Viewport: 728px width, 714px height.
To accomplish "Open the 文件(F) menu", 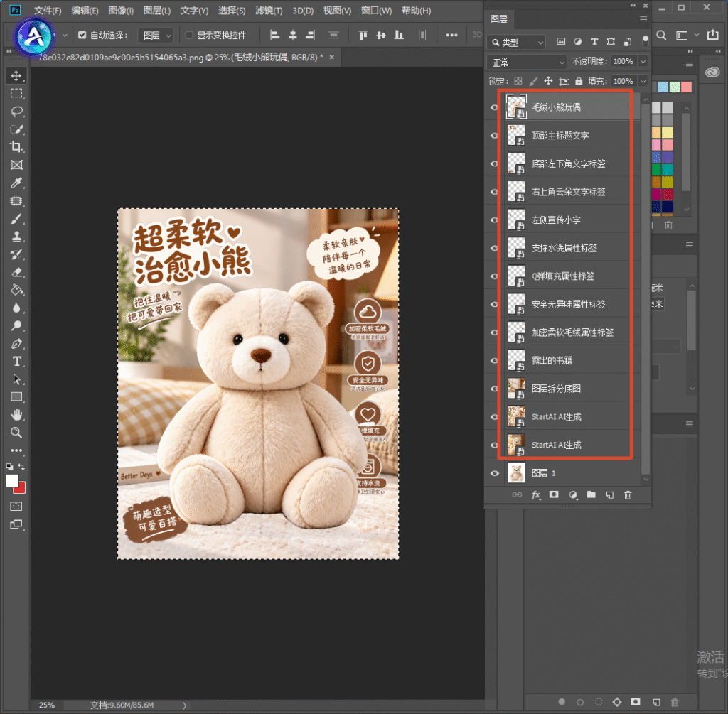I will (48, 10).
